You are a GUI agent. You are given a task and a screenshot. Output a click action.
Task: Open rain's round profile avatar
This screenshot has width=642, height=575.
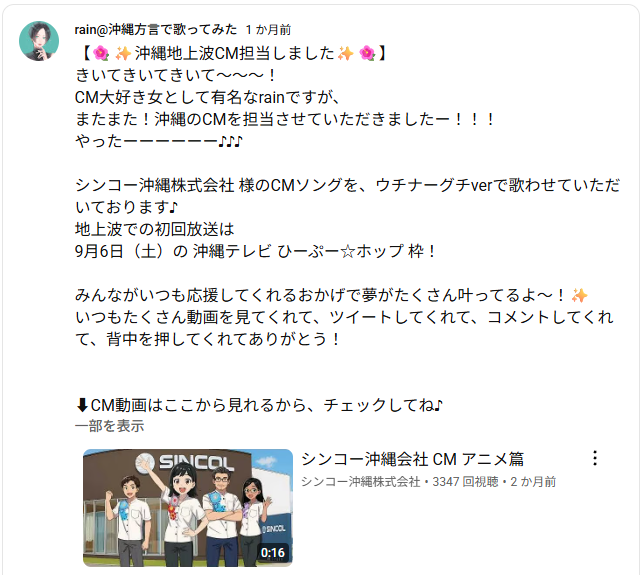pos(39,41)
